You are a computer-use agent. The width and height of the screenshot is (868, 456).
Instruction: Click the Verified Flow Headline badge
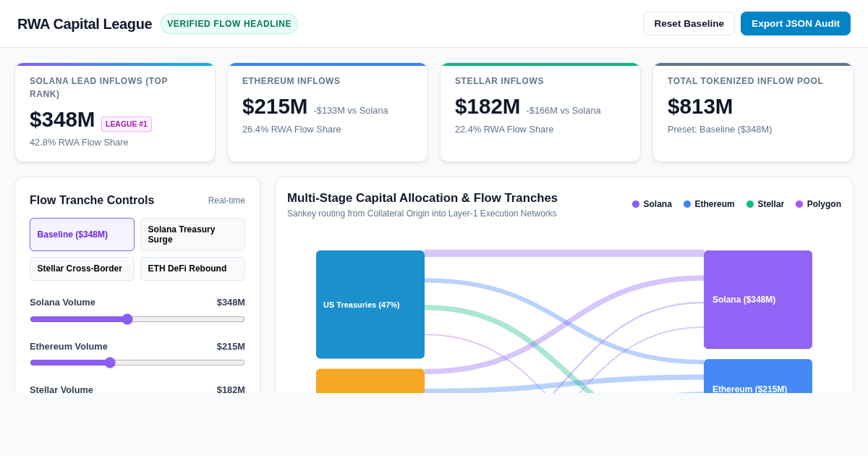click(229, 24)
